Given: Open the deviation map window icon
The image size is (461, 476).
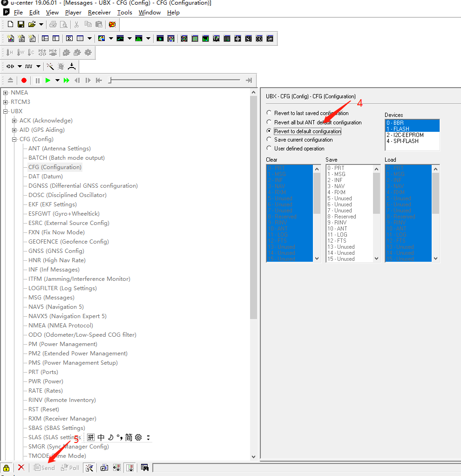Looking at the screenshot, I should (160, 39).
